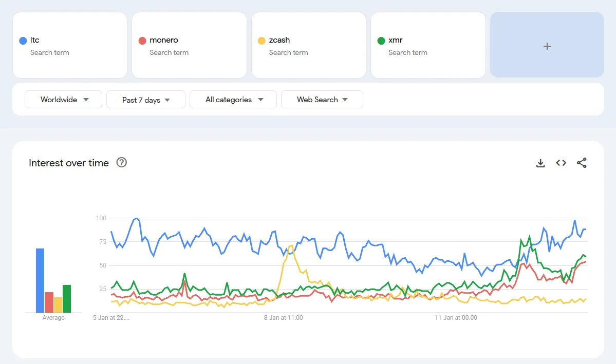This screenshot has height=364, width=616.
Task: Click the blue ltc average bar
Action: (40, 280)
